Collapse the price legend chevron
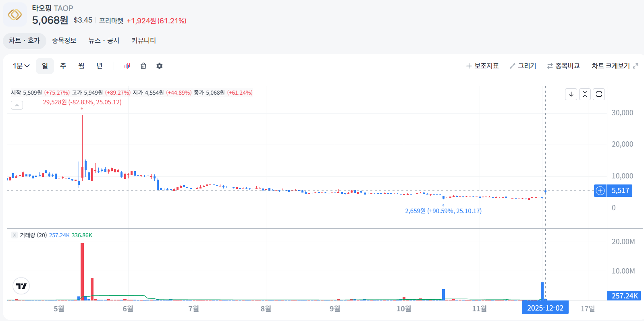The image size is (644, 321). (x=17, y=106)
